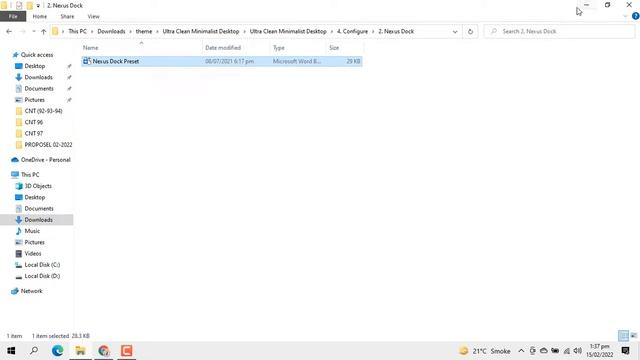Open OneDrive icon in system tray
The height and width of the screenshot is (360, 640).
click(x=544, y=351)
